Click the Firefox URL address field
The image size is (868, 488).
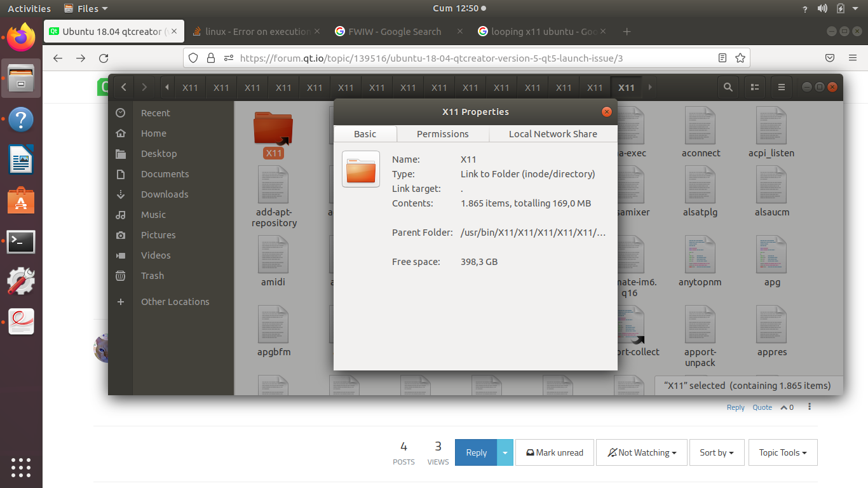point(470,58)
